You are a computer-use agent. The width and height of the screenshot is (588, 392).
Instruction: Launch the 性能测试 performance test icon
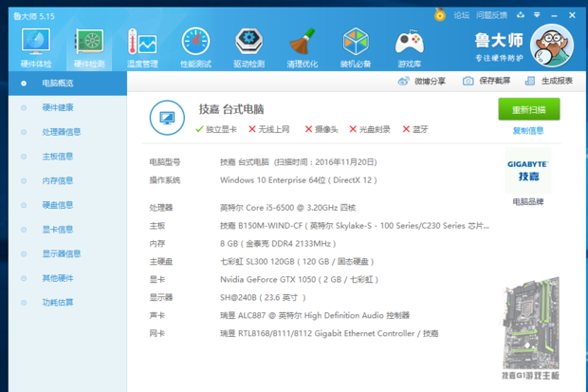tap(195, 48)
